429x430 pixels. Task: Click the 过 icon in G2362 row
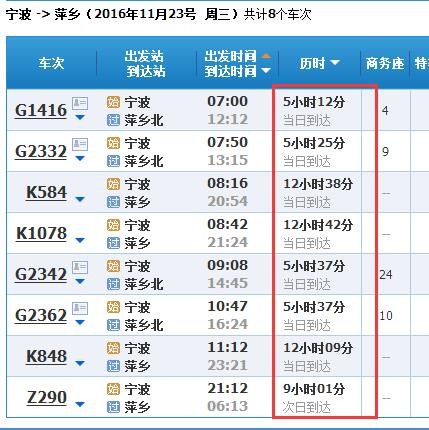(113, 325)
